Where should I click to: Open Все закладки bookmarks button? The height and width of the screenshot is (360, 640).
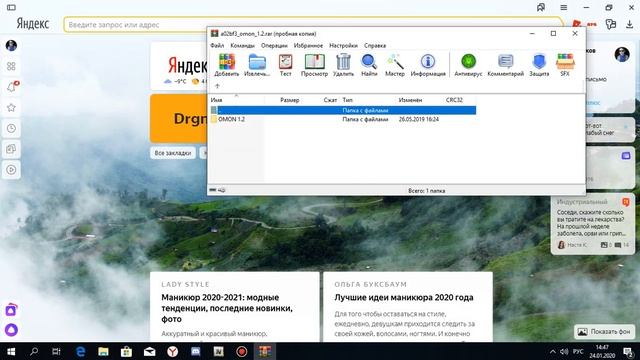pyautogui.click(x=173, y=153)
